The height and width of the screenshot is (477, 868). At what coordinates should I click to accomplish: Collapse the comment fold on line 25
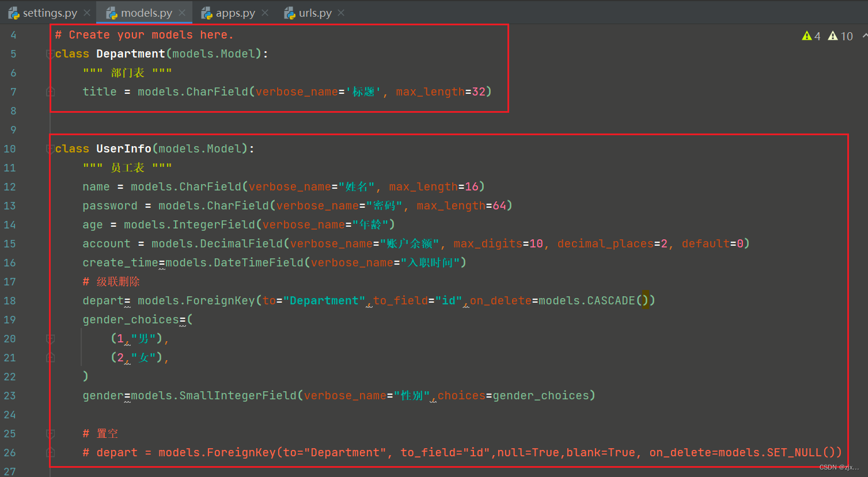[50, 434]
